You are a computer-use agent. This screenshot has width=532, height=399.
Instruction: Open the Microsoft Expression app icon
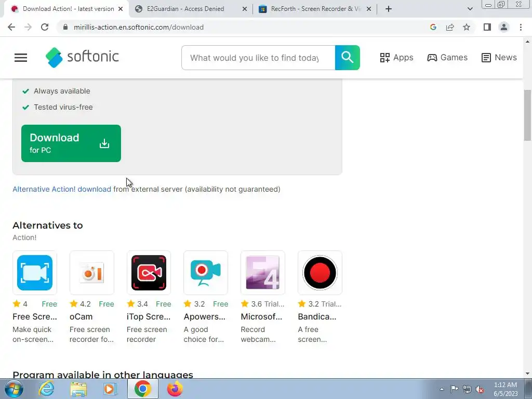click(x=262, y=273)
